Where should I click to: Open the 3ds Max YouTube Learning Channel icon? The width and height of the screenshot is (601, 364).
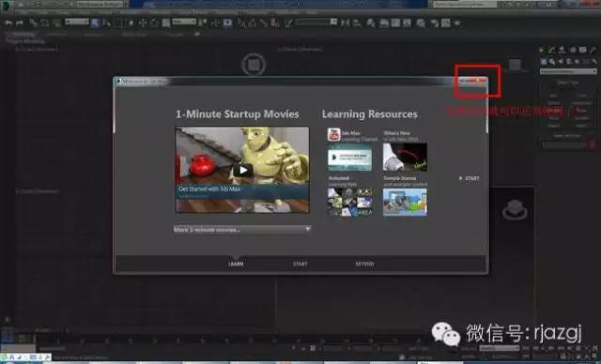(x=334, y=135)
